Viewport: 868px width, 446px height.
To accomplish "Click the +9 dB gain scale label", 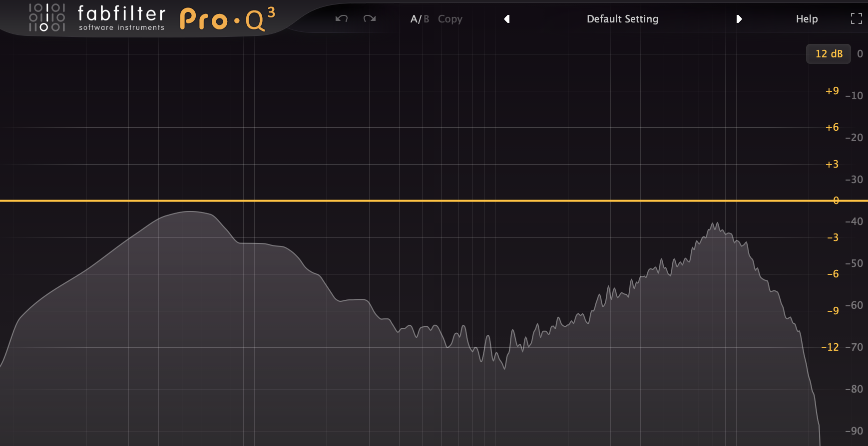I will tap(832, 91).
